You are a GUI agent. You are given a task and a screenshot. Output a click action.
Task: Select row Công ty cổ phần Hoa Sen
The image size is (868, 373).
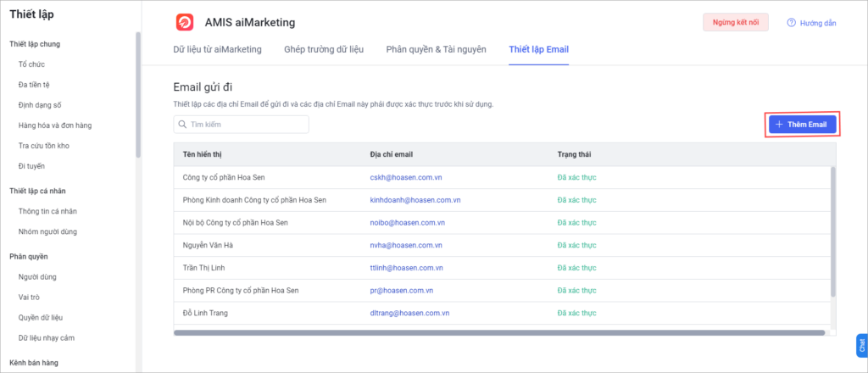502,177
